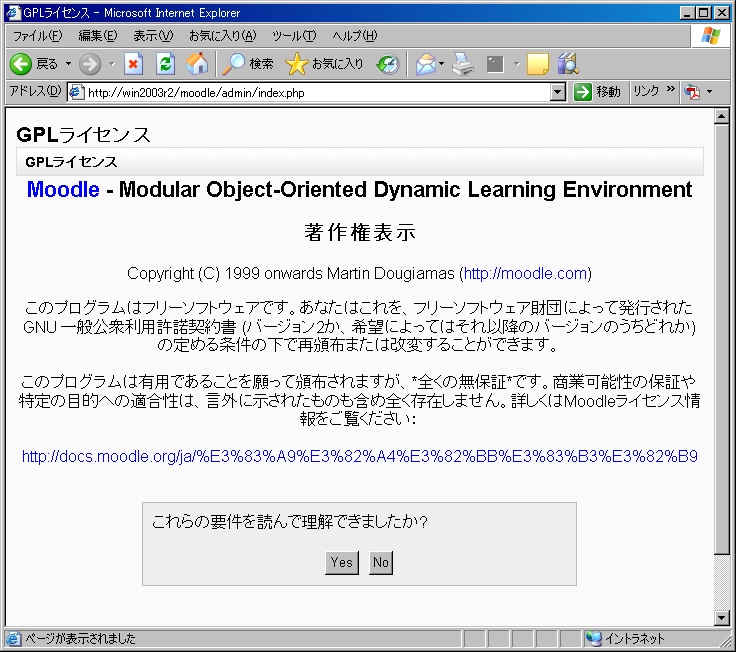Confirm license with Yes button
The image size is (736, 652).
point(342,562)
